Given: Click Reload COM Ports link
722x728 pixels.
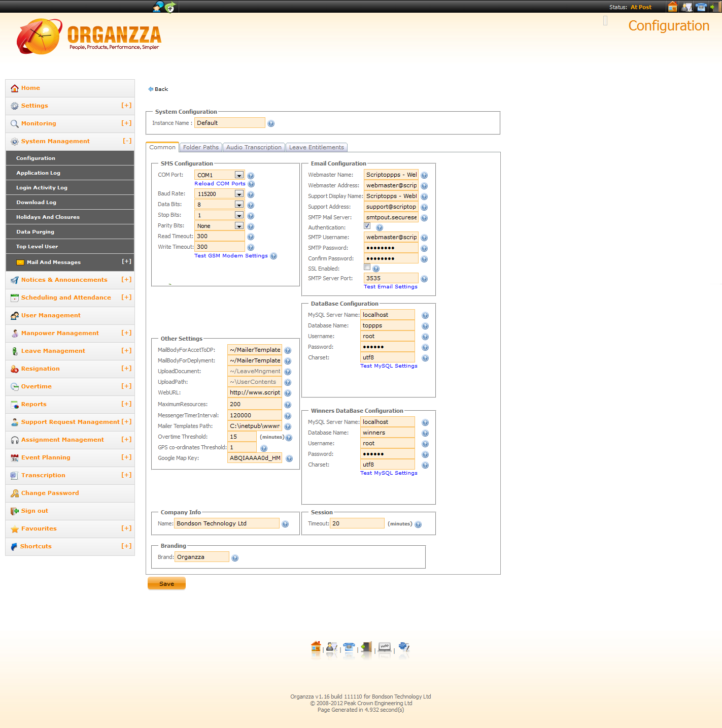Looking at the screenshot, I should (x=220, y=184).
